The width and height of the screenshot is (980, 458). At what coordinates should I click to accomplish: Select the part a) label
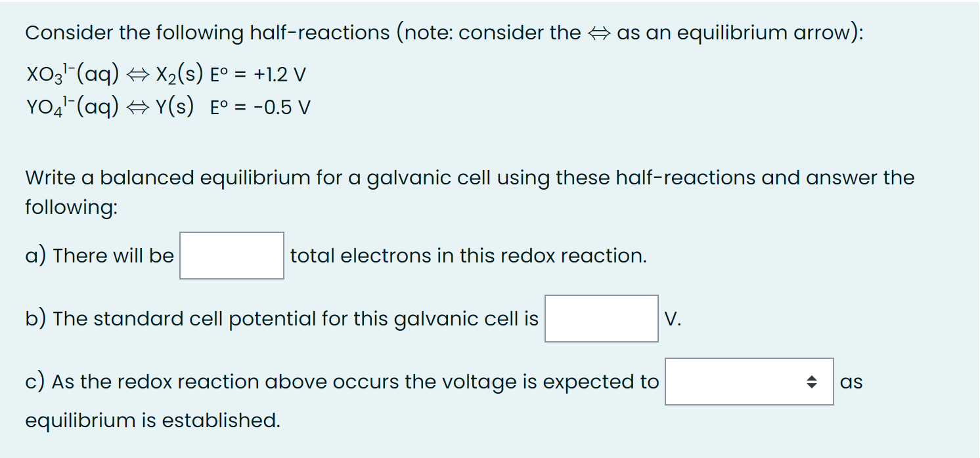pos(36,255)
